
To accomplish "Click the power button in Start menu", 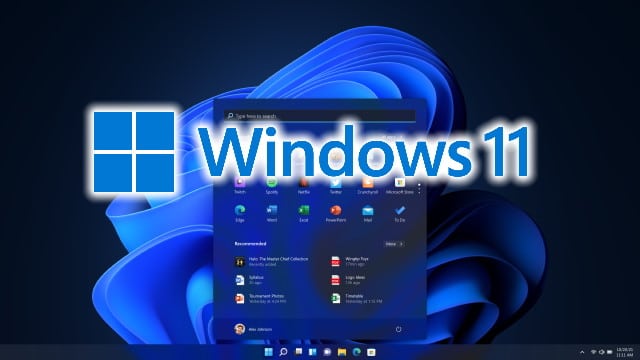I will pos(398,329).
